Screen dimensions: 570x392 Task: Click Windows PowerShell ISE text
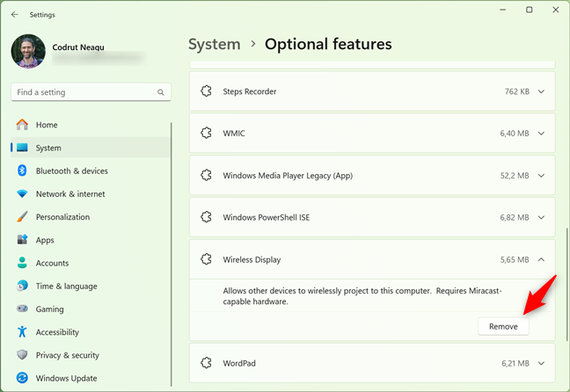click(x=267, y=218)
